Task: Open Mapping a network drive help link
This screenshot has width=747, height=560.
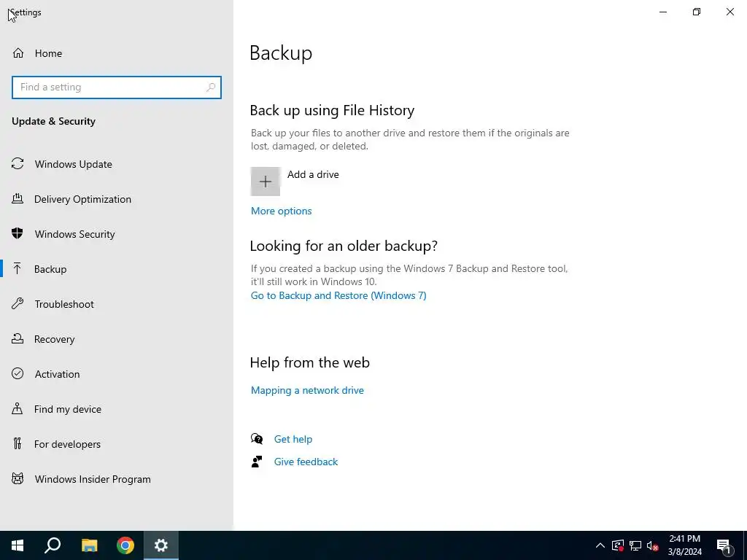Action: [x=307, y=391]
